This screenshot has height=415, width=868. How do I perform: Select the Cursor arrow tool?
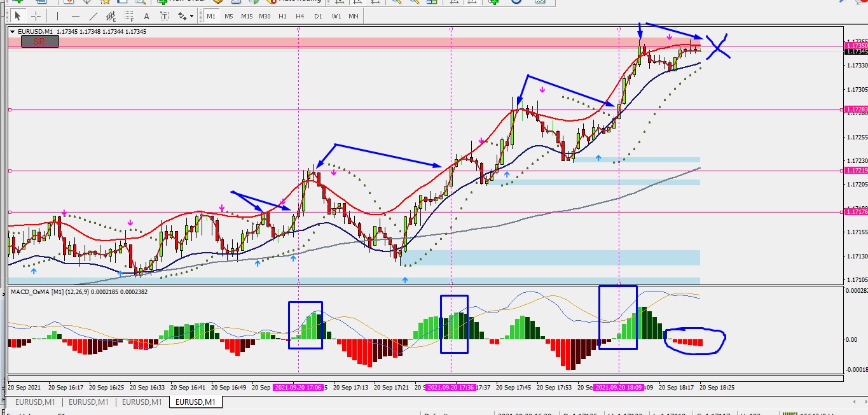coord(18,16)
